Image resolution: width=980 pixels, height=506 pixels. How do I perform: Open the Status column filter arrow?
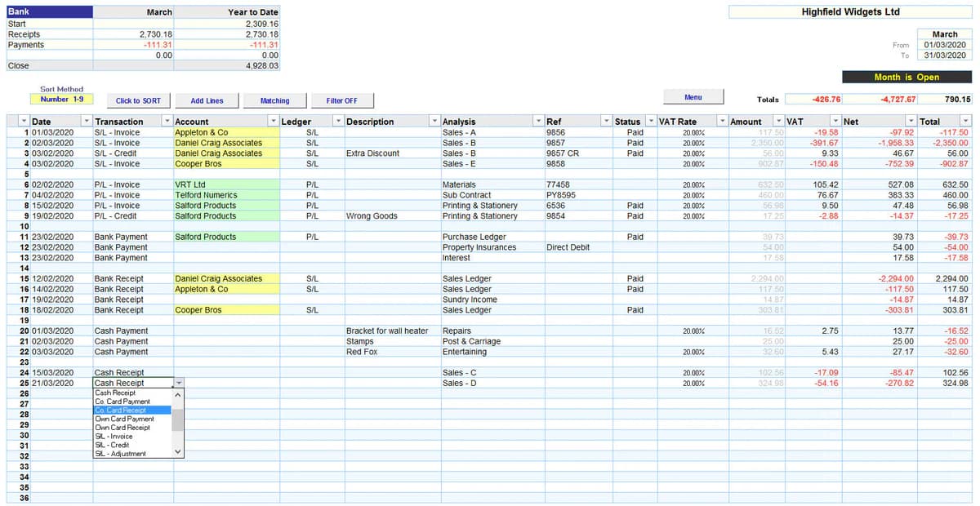click(651, 122)
